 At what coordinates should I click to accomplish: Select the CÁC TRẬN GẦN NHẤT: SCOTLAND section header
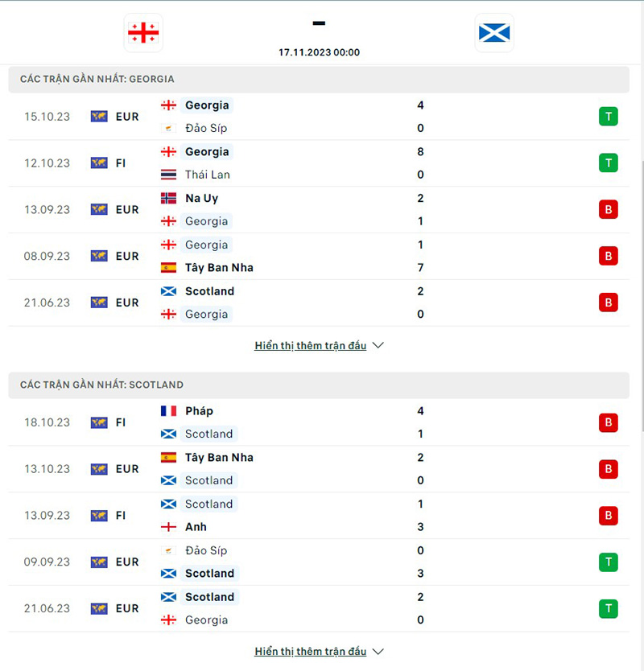point(98,385)
